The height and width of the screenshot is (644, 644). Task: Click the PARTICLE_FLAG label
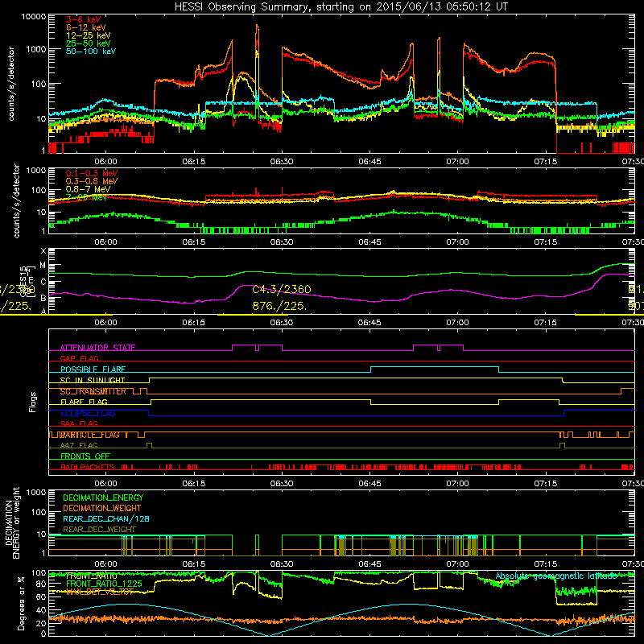pyautogui.click(x=90, y=435)
